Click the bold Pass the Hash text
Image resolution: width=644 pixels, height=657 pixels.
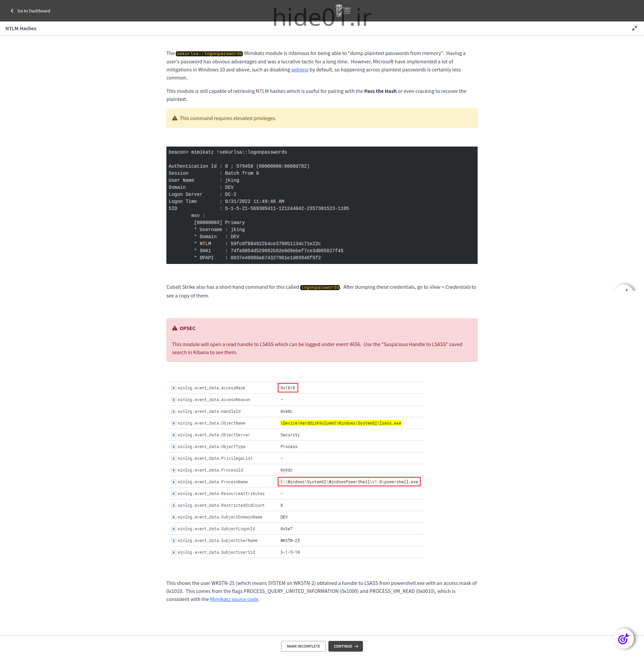[x=380, y=91]
